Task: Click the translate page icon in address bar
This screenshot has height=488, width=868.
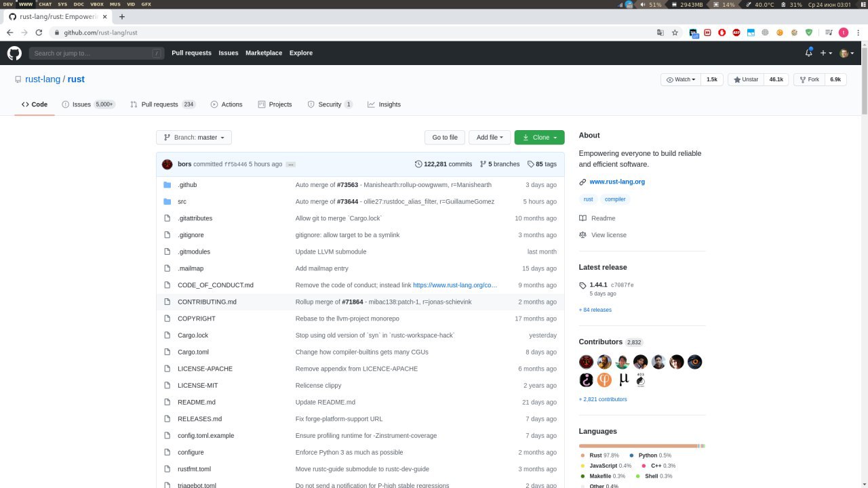Action: pyautogui.click(x=660, y=33)
